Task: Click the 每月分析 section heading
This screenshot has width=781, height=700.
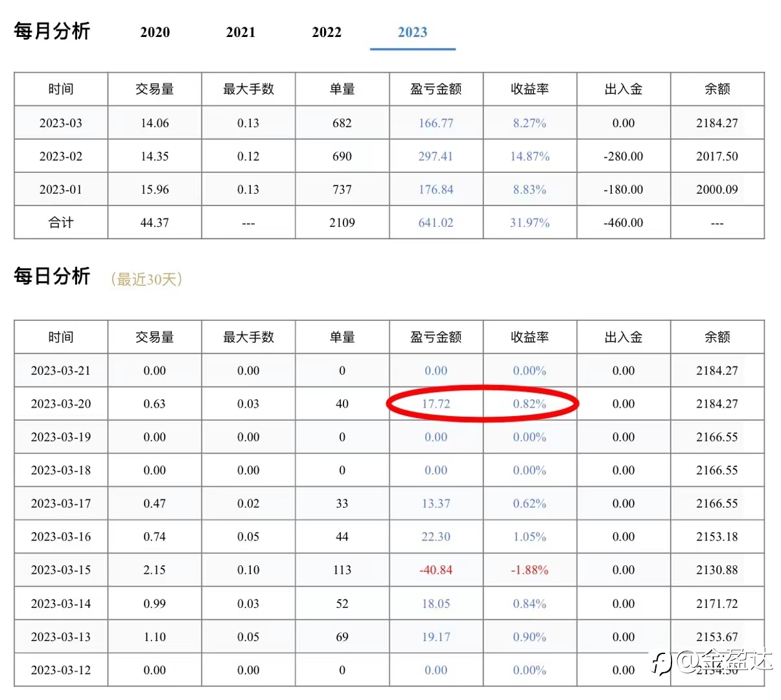Action: (52, 30)
